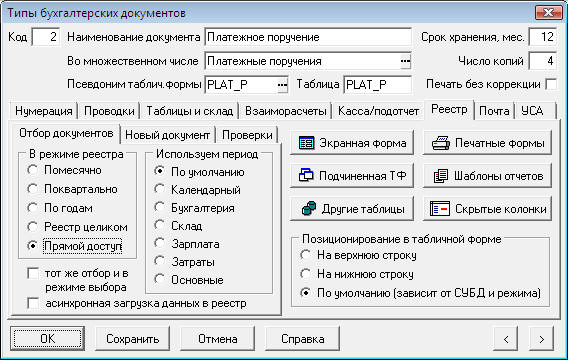Select На верхнюю строку positioning option

tap(305, 255)
